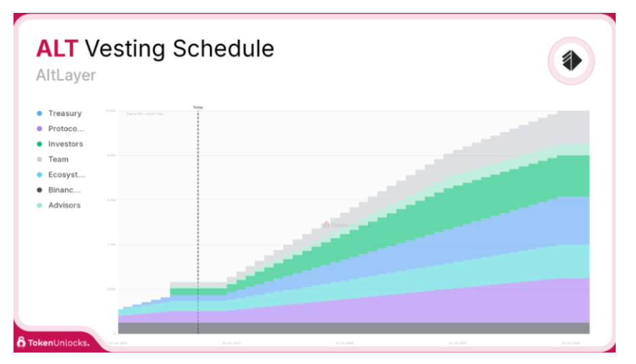Click the truncated Binanc... legend entry
The height and width of the screenshot is (364, 636).
click(64, 190)
